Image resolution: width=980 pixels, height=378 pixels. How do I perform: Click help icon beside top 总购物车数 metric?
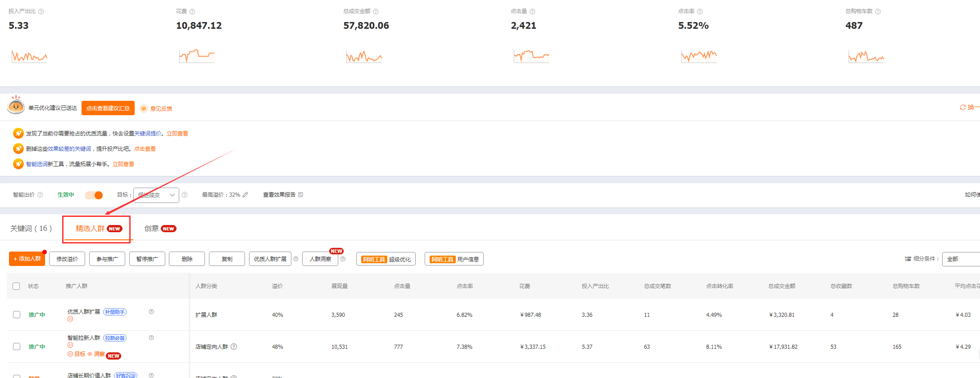[x=878, y=12]
